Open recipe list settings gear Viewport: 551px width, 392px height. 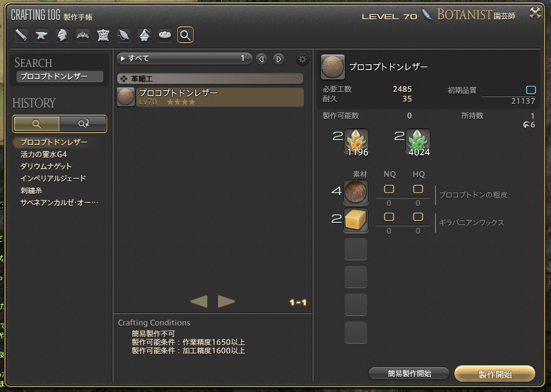302,59
